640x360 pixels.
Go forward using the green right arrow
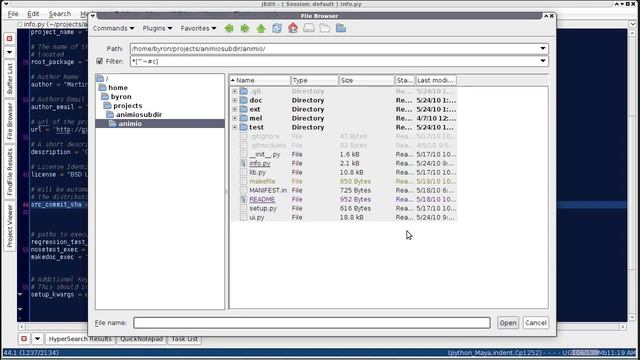pyautogui.click(x=245, y=28)
